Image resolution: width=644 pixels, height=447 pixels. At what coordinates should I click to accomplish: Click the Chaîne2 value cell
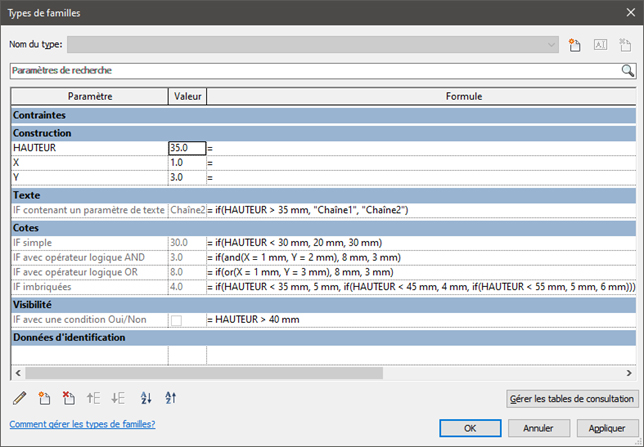click(187, 210)
